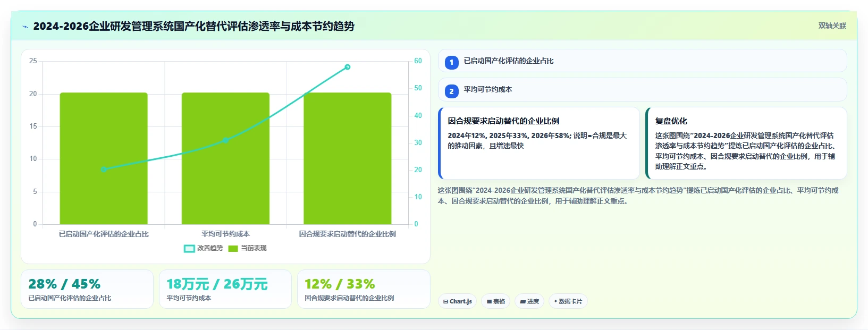The height and width of the screenshot is (330, 868).
Task: Click the 表格 tag
Action: pos(495,301)
